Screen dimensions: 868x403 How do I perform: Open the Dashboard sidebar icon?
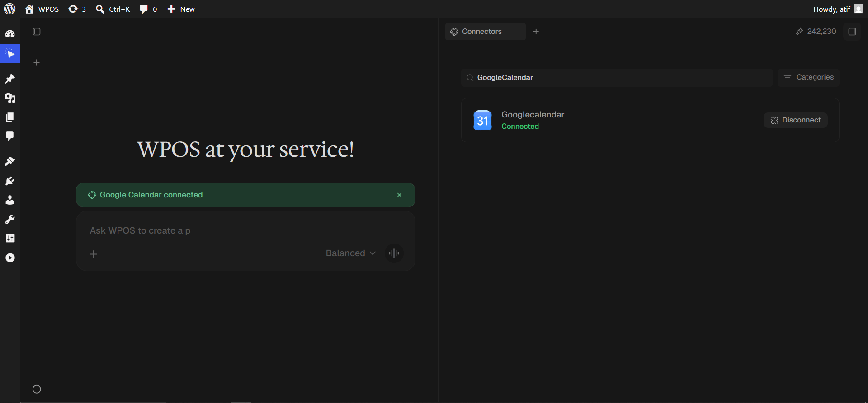click(10, 34)
